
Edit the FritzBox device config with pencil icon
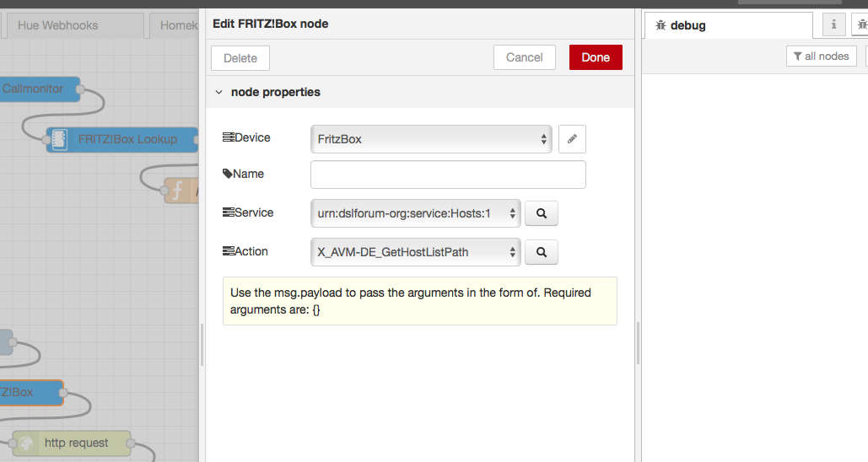(572, 139)
